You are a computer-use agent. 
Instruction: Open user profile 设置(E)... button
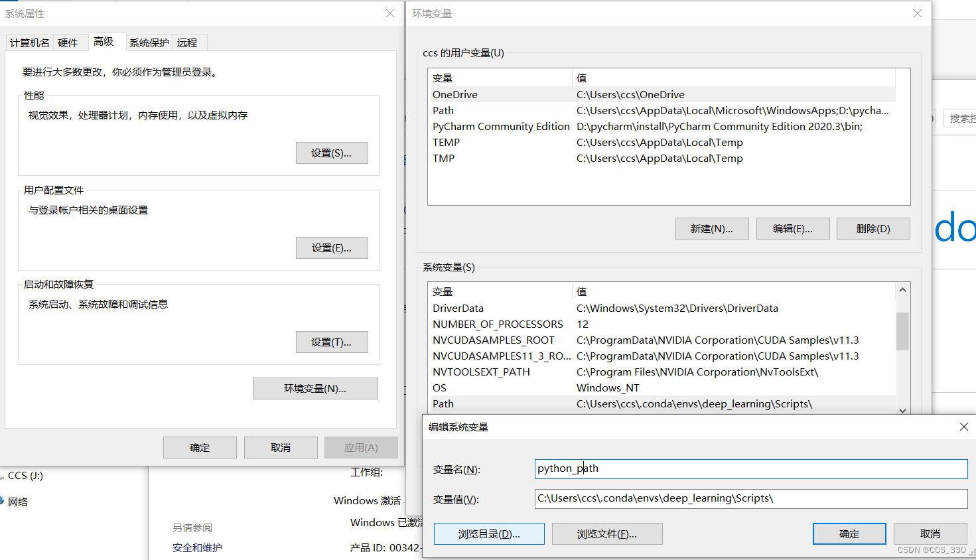click(x=332, y=248)
